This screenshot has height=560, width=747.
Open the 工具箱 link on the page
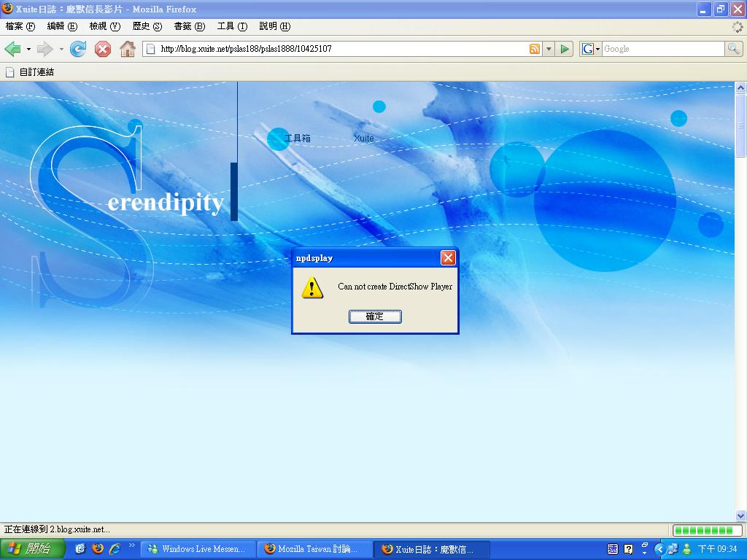point(298,138)
